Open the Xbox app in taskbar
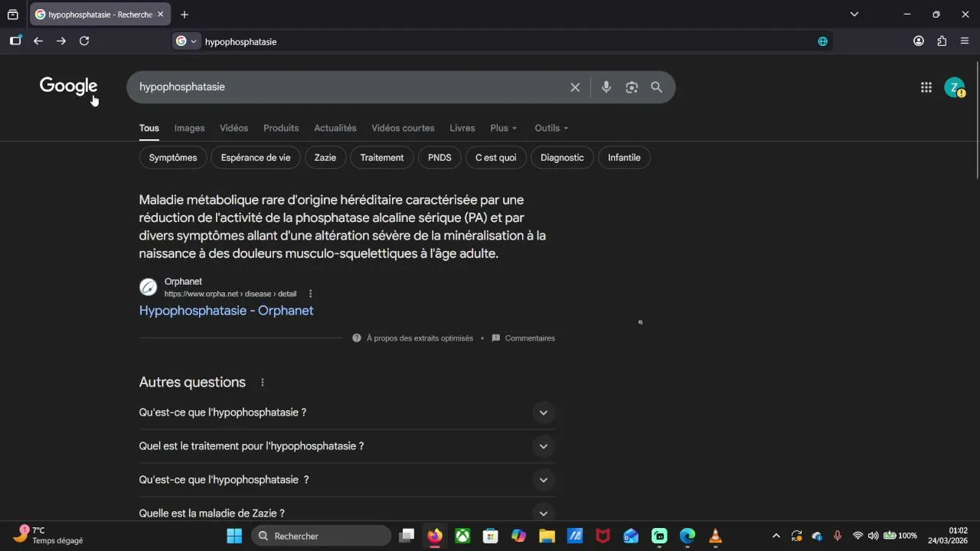The image size is (980, 551). point(462,536)
